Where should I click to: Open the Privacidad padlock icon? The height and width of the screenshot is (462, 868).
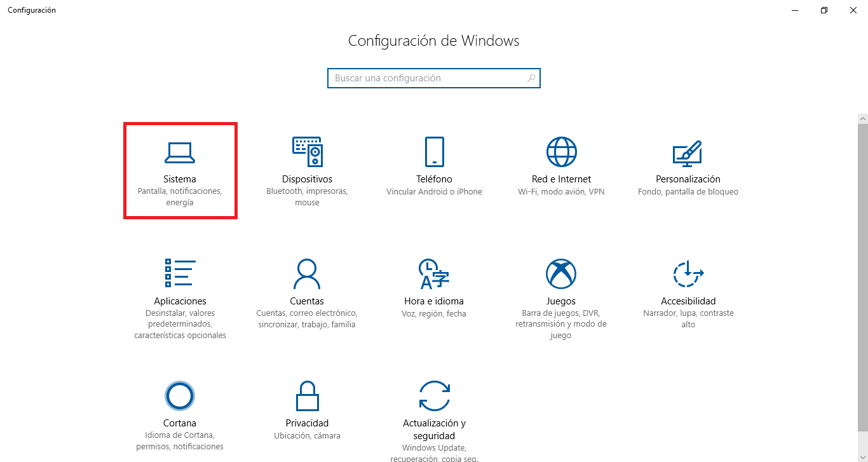click(307, 396)
